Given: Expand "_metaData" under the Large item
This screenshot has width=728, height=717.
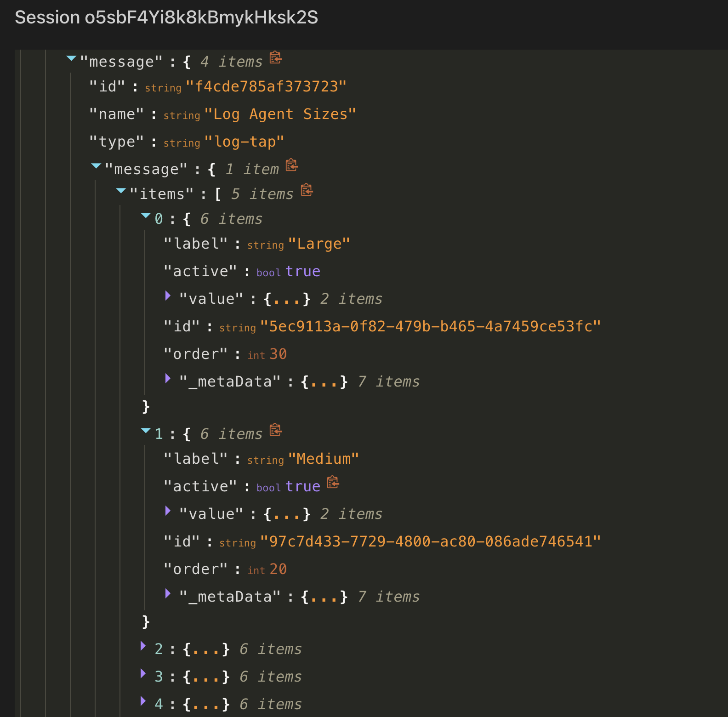Looking at the screenshot, I should pos(168,378).
